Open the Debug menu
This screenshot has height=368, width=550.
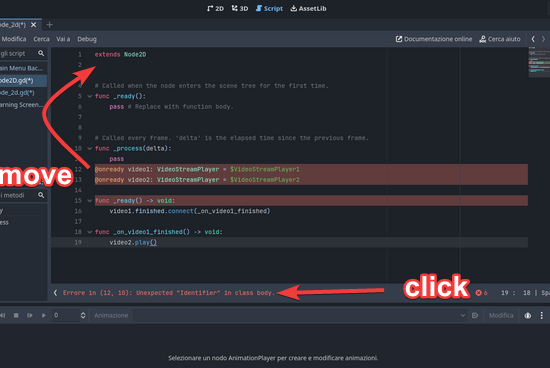pos(87,39)
